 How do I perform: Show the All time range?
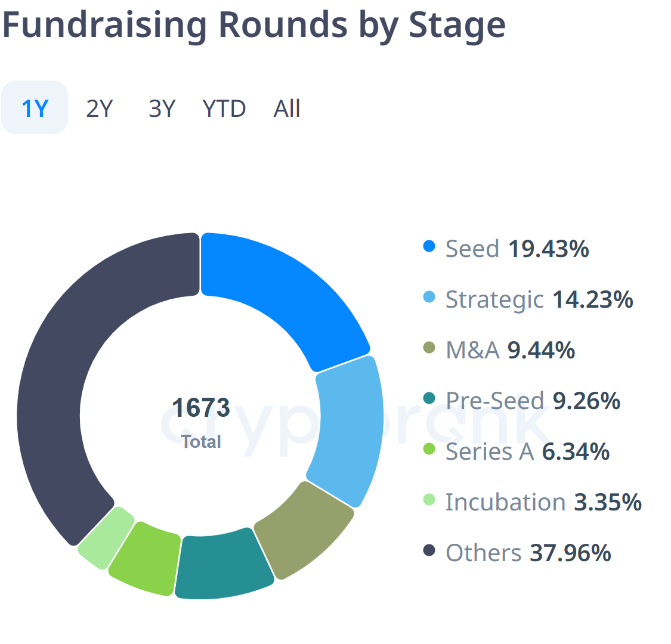[287, 109]
